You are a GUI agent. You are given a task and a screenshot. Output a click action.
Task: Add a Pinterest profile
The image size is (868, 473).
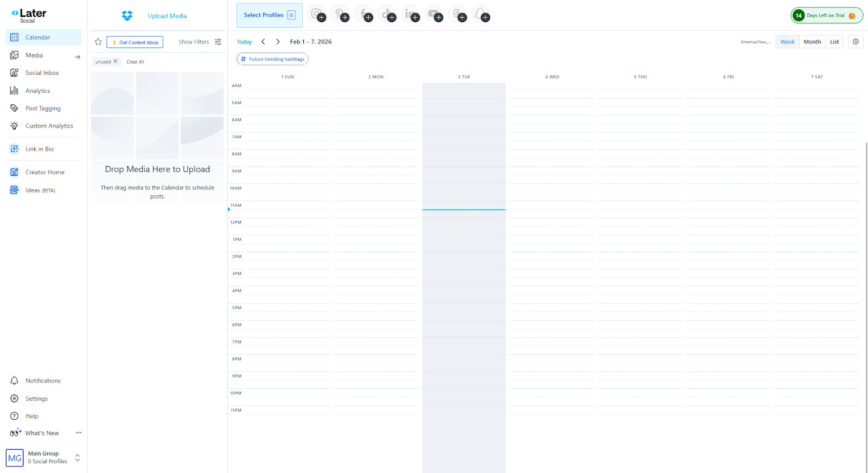click(340, 14)
